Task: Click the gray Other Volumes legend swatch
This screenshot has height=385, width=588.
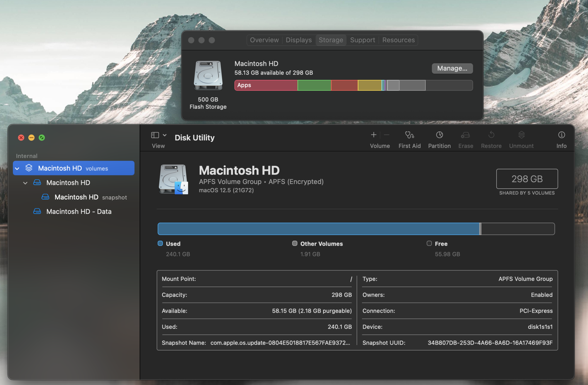Action: [295, 243]
